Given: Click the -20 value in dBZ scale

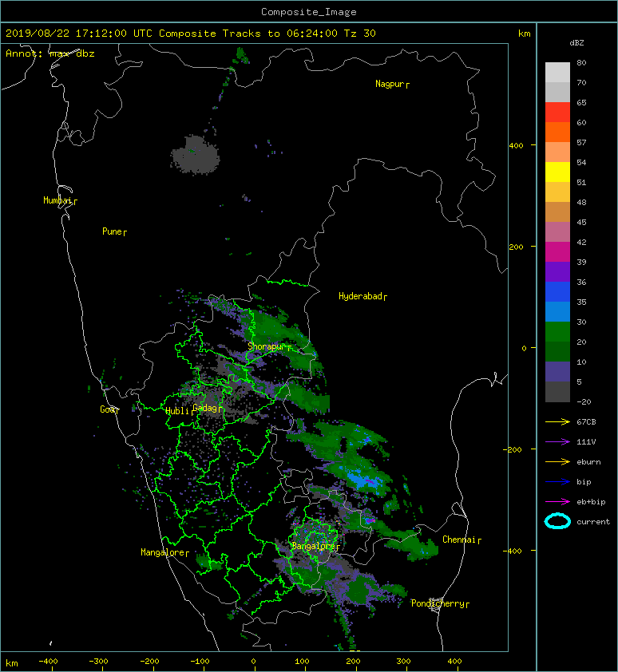Looking at the screenshot, I should tap(584, 401).
